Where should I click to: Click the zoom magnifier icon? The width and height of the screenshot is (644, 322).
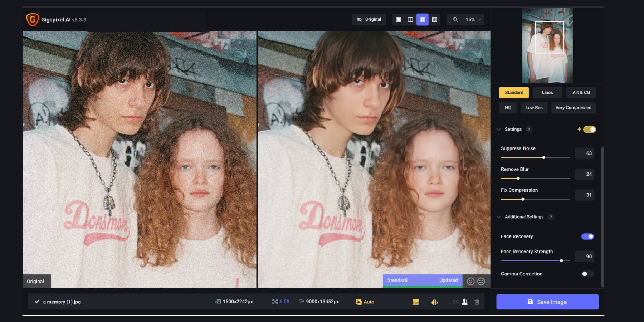[455, 19]
